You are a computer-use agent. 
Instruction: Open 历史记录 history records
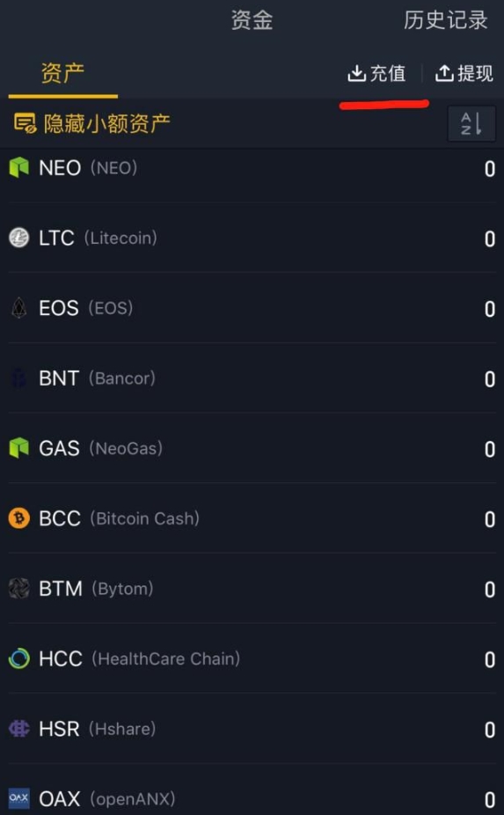445,19
